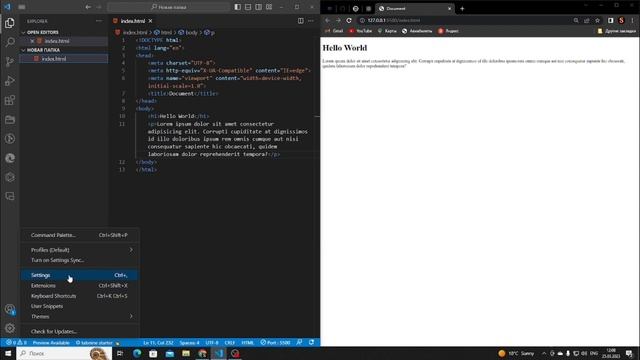The height and width of the screenshot is (360, 640).
Task: Click the Windows taskbar search box
Action: click(64, 353)
